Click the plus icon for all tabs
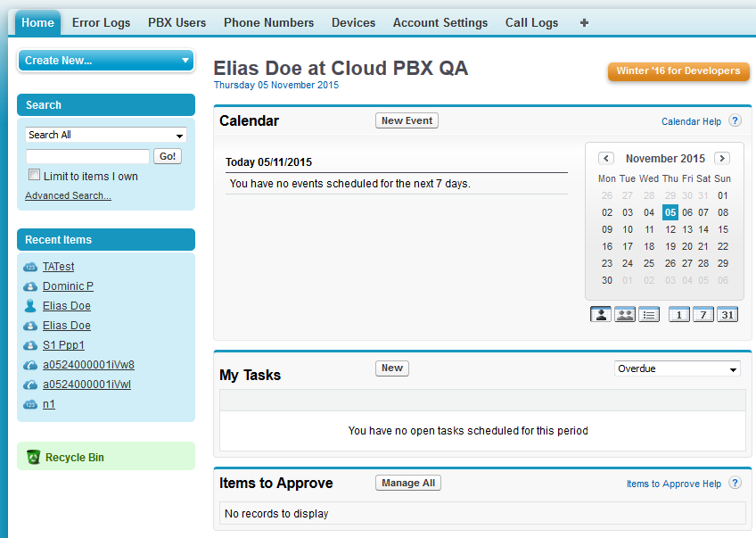The image size is (756, 538). (x=584, y=22)
